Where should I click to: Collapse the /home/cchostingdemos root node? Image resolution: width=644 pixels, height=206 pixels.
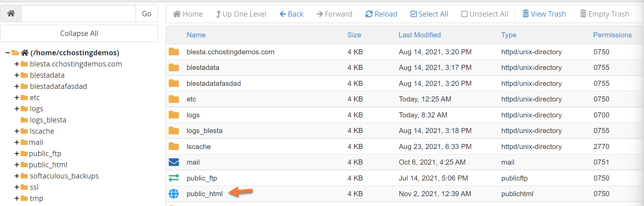[7, 53]
